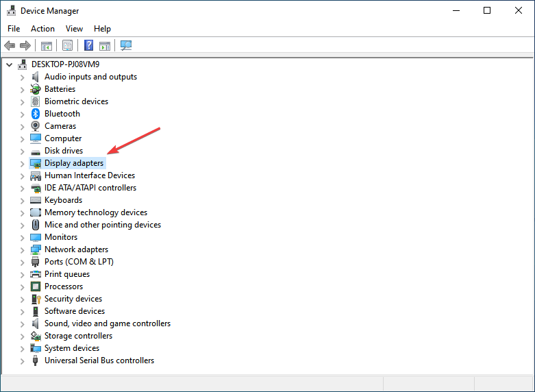535x392 pixels.
Task: Expand the Network adapters category arrow
Action: 22,250
